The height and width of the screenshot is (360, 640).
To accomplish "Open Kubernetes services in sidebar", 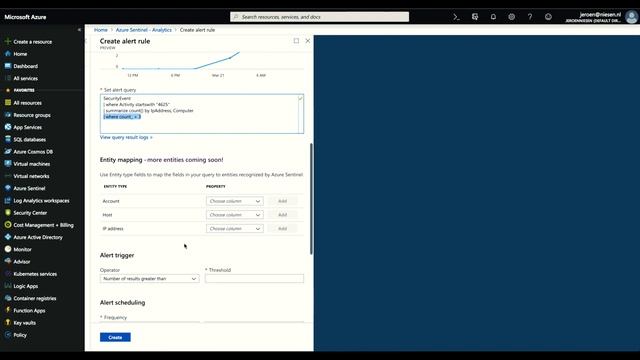I will pos(35,274).
